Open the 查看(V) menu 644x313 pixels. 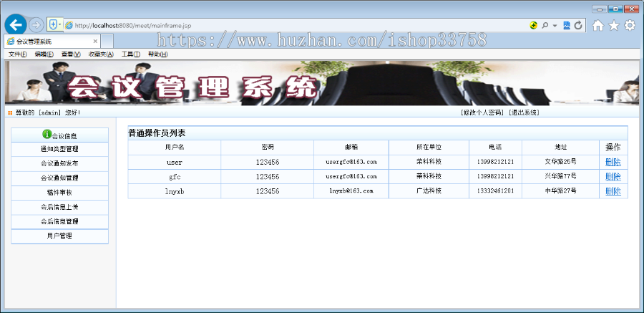71,54
